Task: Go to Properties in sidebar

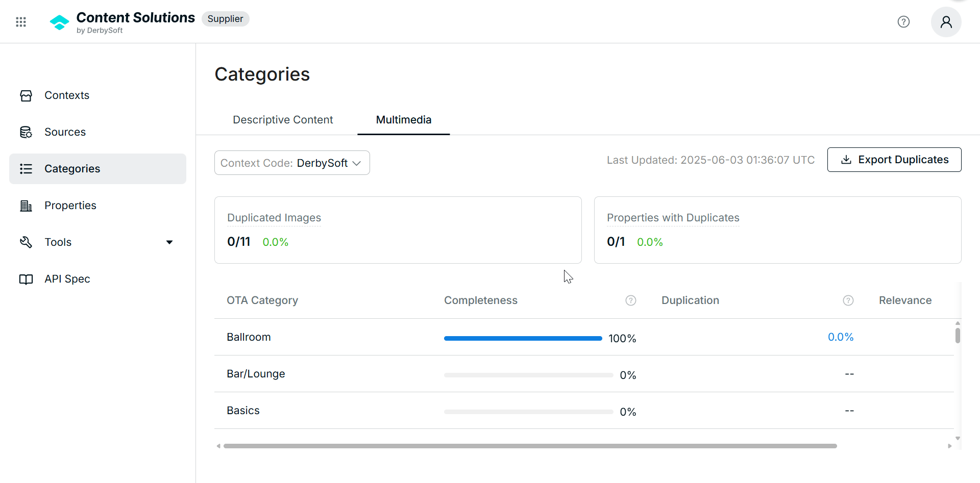Action: coord(97,206)
